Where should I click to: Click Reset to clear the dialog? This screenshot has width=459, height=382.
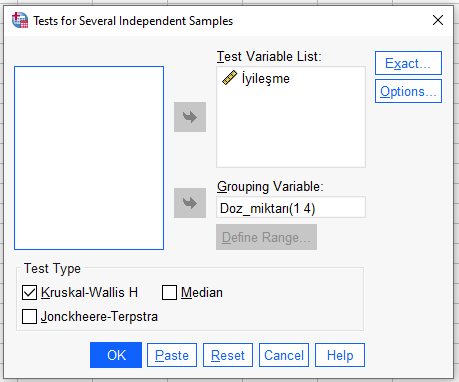point(228,355)
